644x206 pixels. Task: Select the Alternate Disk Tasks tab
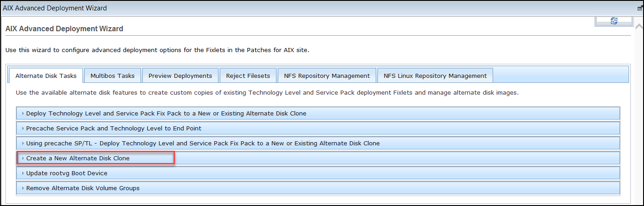(x=46, y=76)
